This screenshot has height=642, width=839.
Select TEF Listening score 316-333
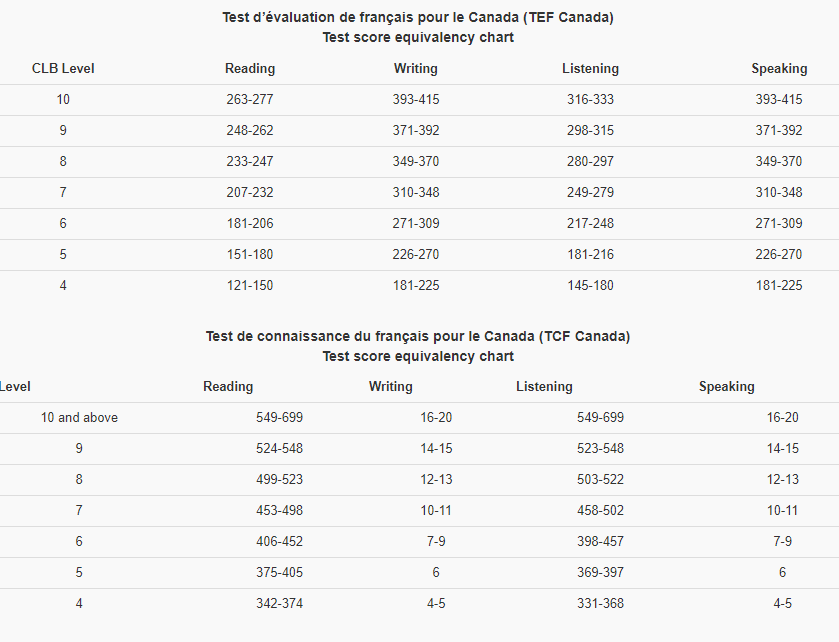tap(590, 100)
